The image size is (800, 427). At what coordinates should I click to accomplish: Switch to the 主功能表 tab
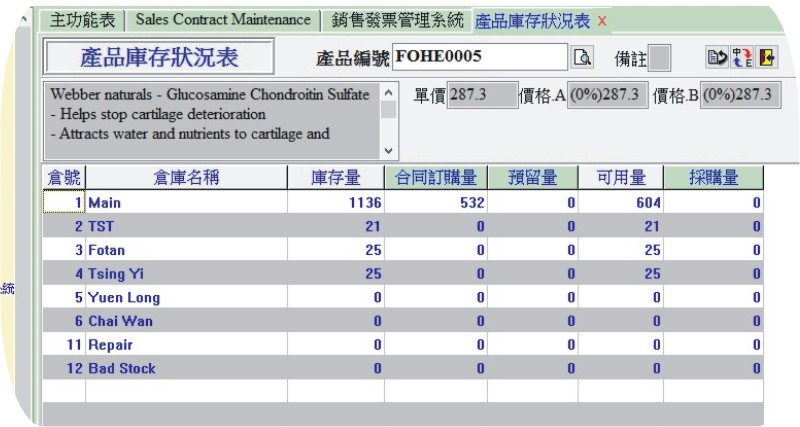point(82,20)
